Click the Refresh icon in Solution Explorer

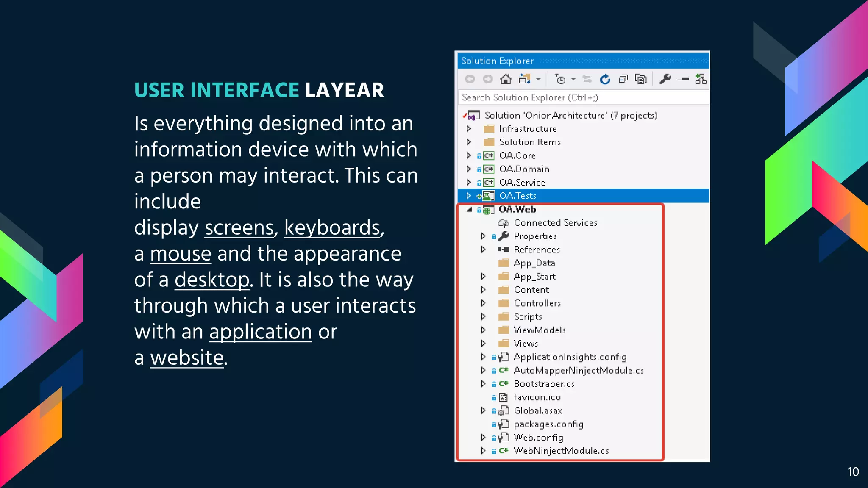tap(605, 79)
